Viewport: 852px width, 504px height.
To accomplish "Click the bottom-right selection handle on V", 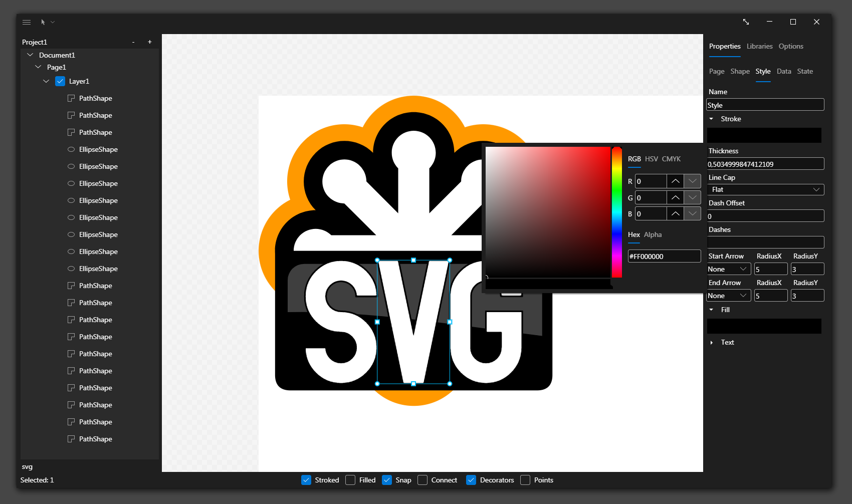I will point(450,384).
